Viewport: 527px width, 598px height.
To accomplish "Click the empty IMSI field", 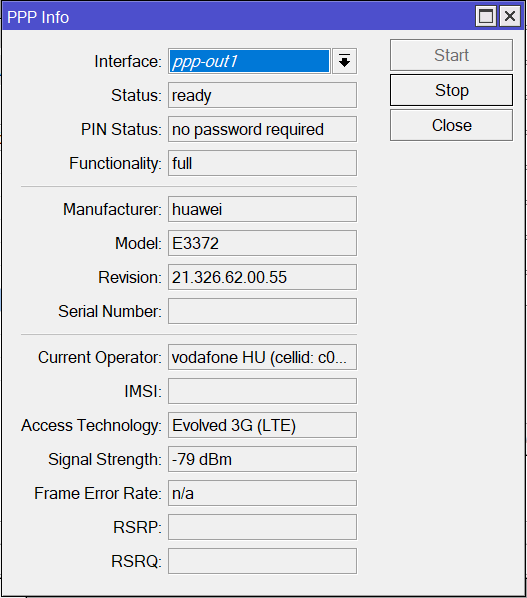I will [262, 391].
